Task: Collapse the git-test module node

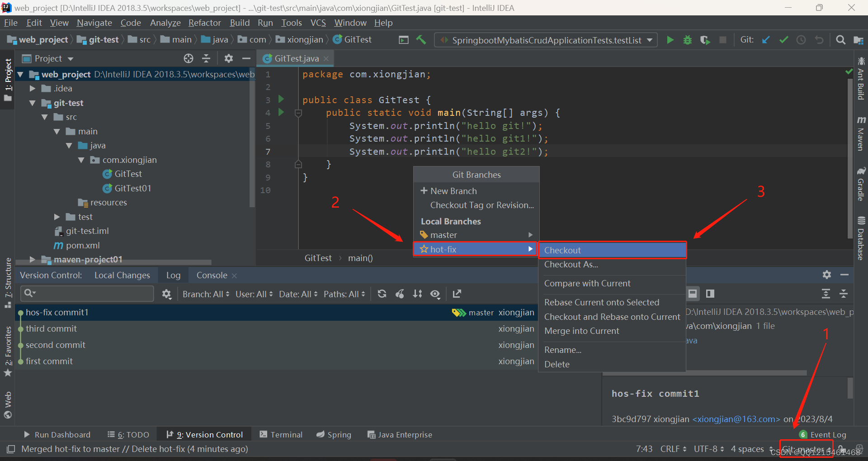Action: click(32, 103)
